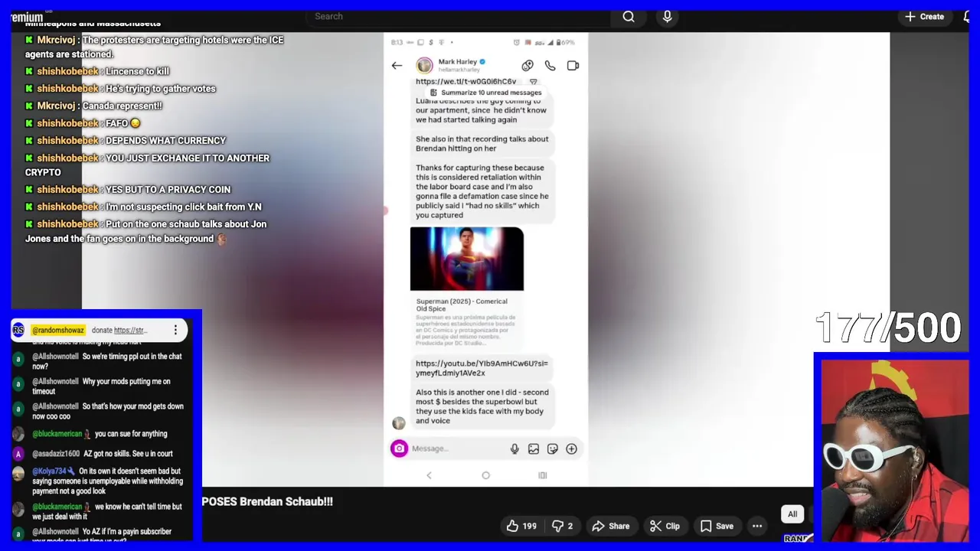
Task: Click 'DEPENDS WHAT CURRENCY' chat message
Action: pyautogui.click(x=165, y=141)
